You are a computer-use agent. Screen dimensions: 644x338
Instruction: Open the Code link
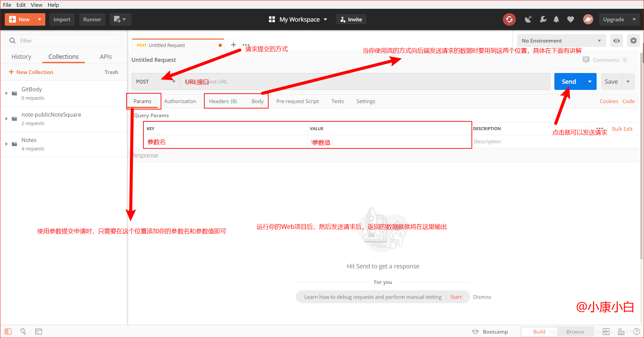628,101
